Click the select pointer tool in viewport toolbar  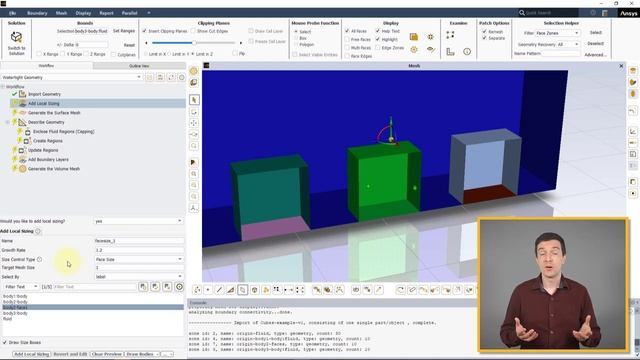pyautogui.click(x=194, y=100)
